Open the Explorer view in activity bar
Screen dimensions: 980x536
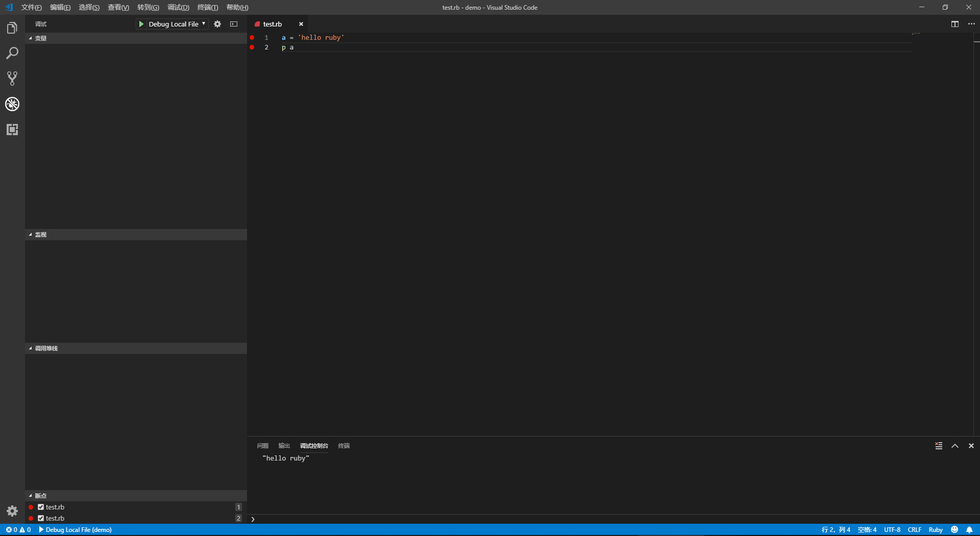[x=12, y=28]
